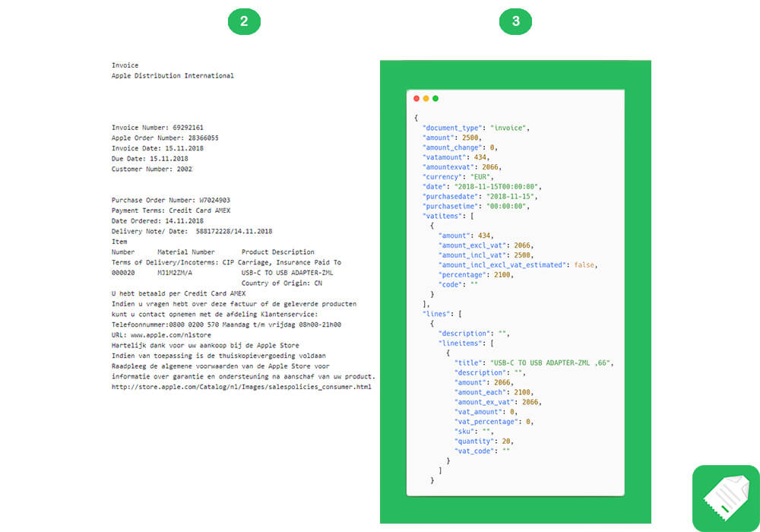Screen dimensions: 760x532
Task: Click the "Date Ordered: 14.11.2018" line
Action: 157,221
